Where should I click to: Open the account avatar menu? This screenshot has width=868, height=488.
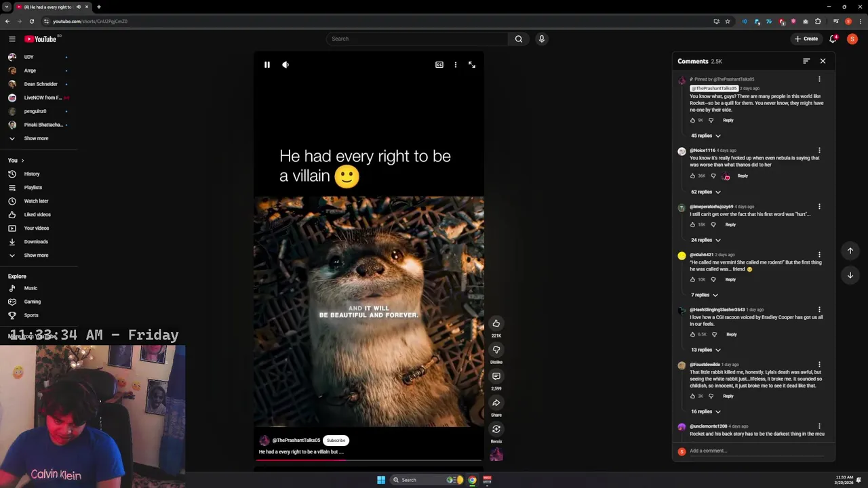pyautogui.click(x=852, y=39)
